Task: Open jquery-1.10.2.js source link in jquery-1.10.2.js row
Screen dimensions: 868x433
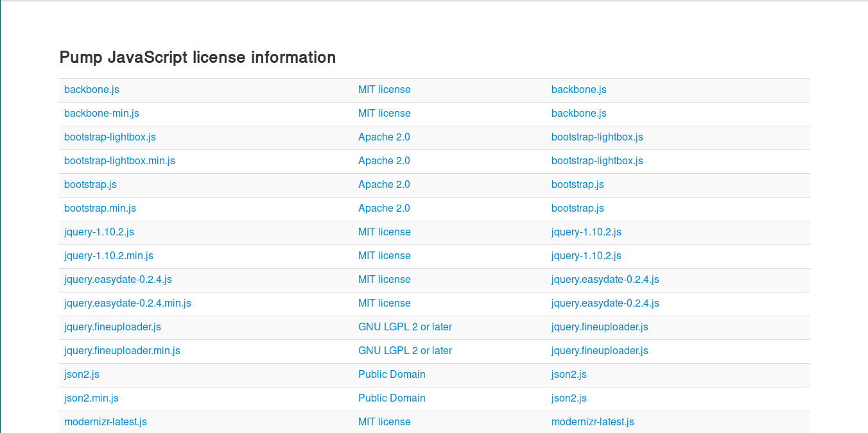Action: point(586,232)
